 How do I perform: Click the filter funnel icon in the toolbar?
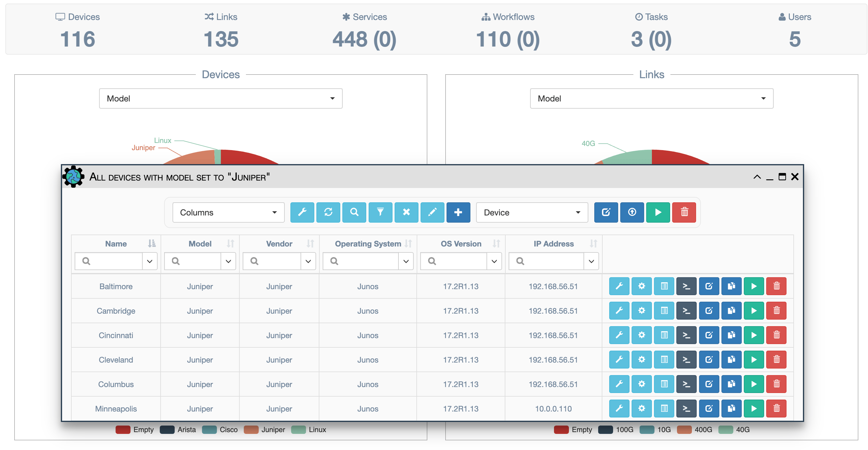[x=380, y=212]
